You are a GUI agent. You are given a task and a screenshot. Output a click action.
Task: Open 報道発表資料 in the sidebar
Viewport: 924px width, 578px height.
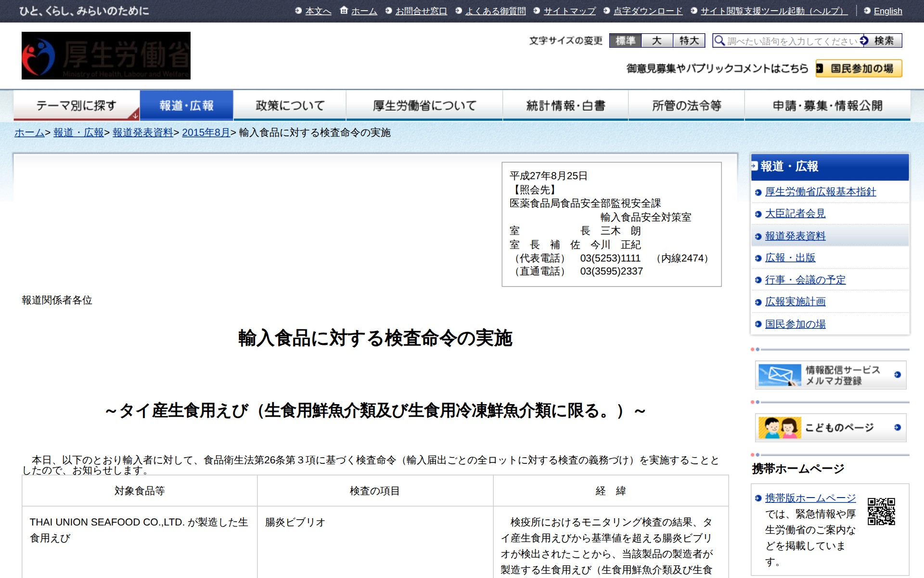point(795,236)
